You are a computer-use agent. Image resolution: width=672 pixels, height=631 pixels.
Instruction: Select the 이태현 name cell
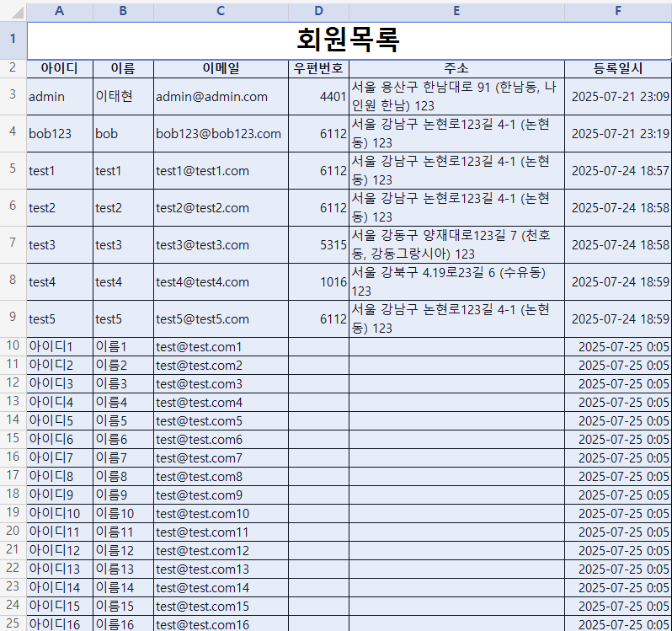coord(123,96)
